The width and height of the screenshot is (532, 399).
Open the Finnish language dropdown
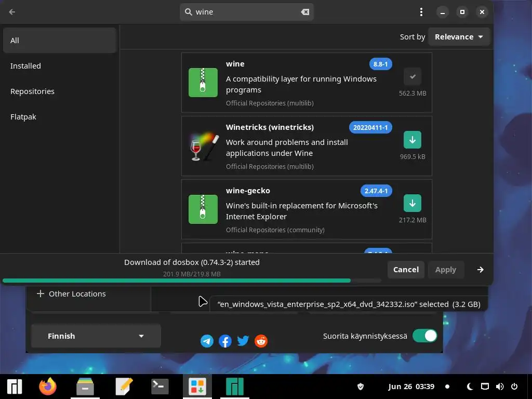[x=96, y=336]
